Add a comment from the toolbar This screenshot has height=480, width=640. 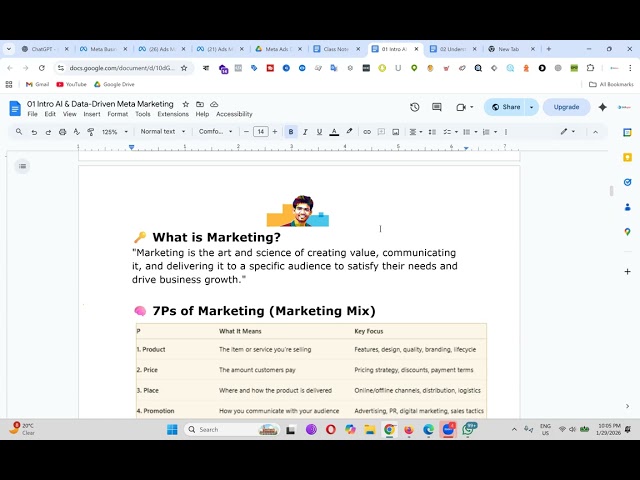[381, 131]
